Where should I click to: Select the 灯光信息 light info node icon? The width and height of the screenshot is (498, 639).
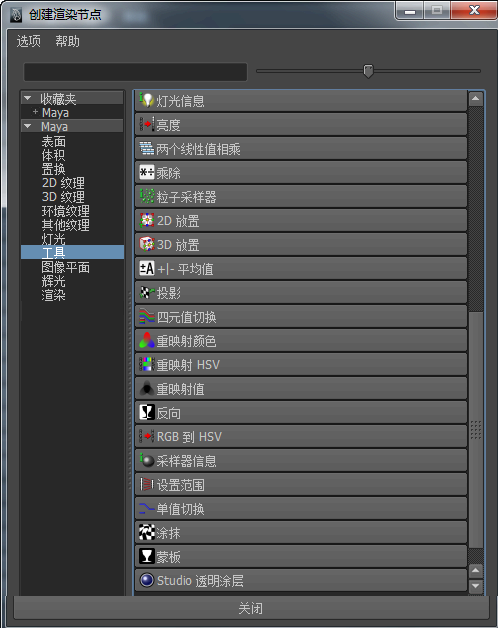click(x=147, y=100)
